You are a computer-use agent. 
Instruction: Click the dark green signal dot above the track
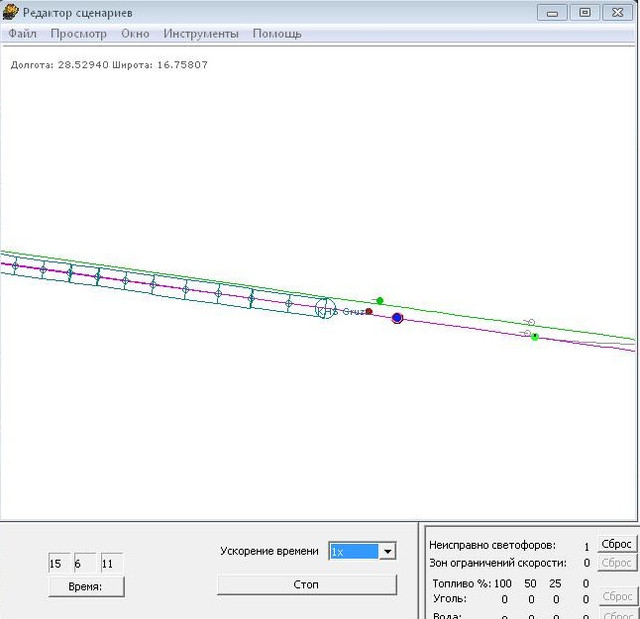[x=380, y=301]
